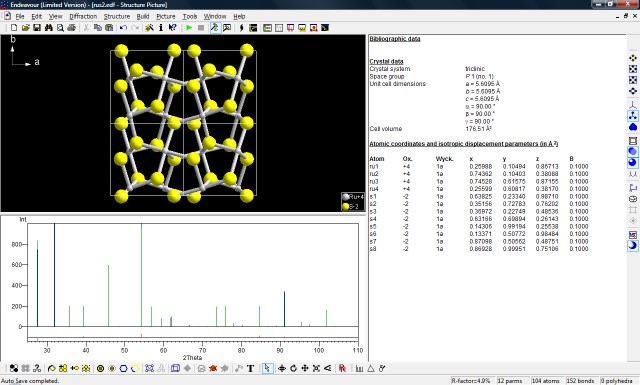The width and height of the screenshot is (640, 385).
Task: Click the three-ball cluster icon at bottom left
Action: (14, 368)
